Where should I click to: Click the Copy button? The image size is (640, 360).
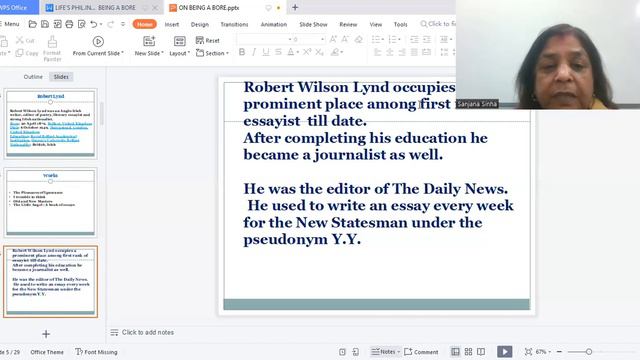[x=27, y=53]
